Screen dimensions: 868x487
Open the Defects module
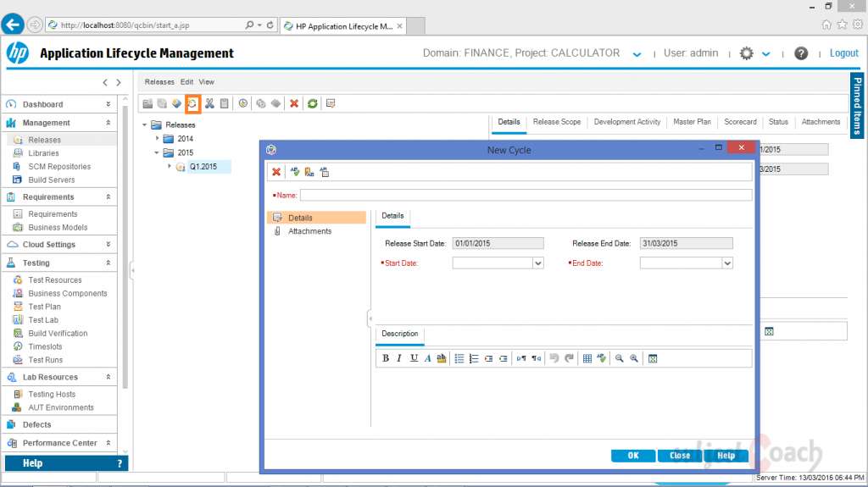coord(36,424)
